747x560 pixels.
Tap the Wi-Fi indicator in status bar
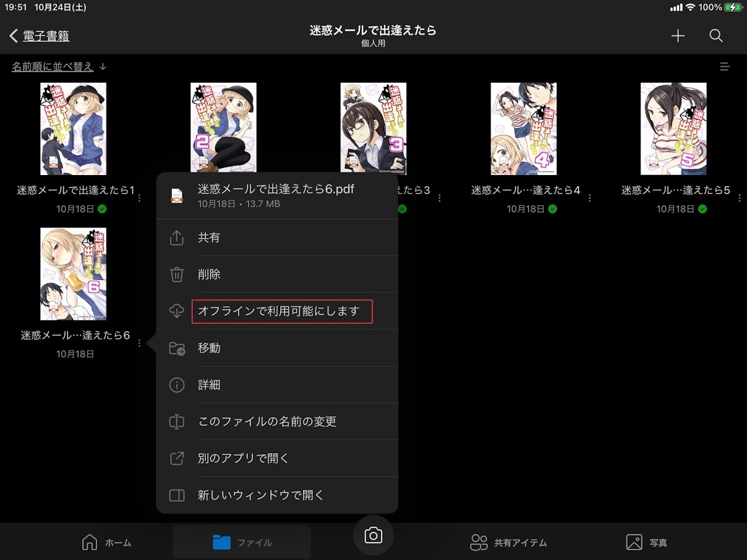pyautogui.click(x=691, y=7)
